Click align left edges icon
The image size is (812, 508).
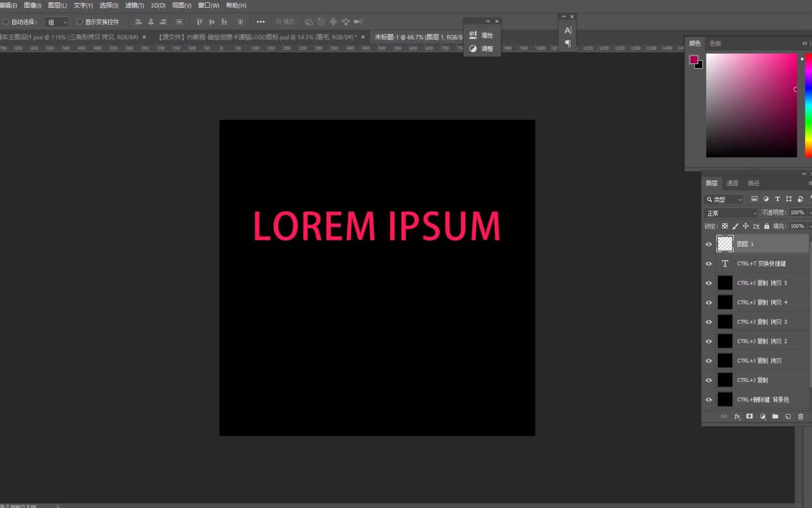[139, 22]
